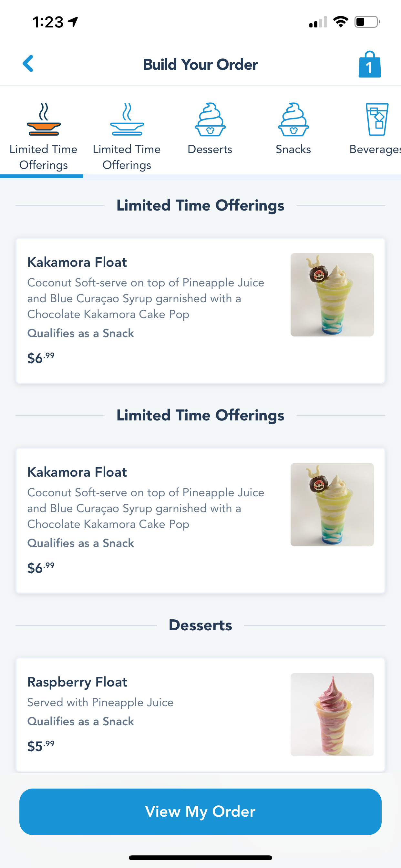Tap the Raspberry Float photo
Viewport: 401px width, 868px height.
(x=332, y=714)
